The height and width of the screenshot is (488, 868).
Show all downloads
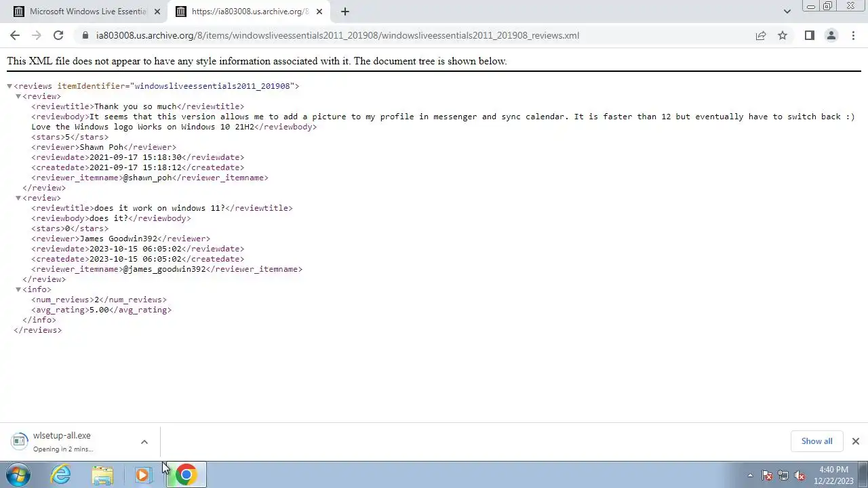[816, 441]
